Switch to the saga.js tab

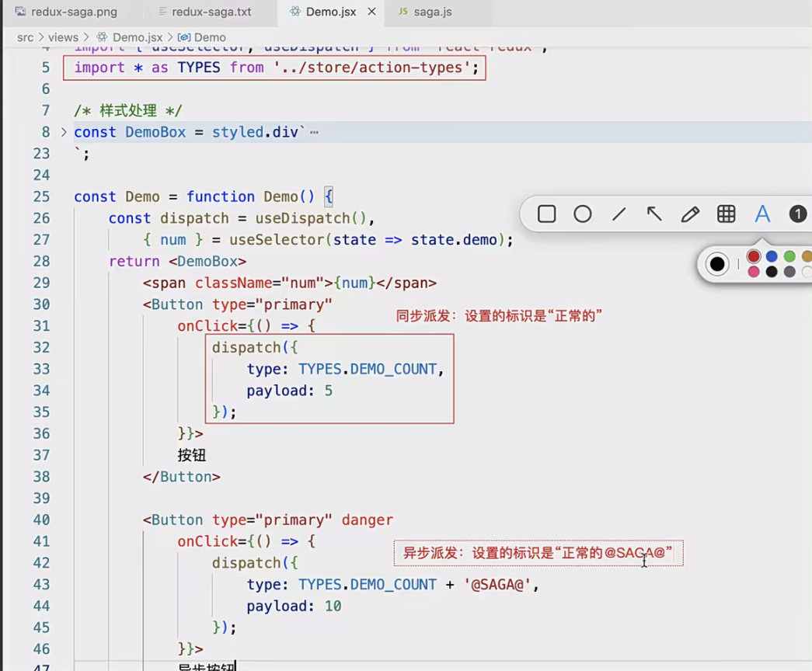point(432,12)
